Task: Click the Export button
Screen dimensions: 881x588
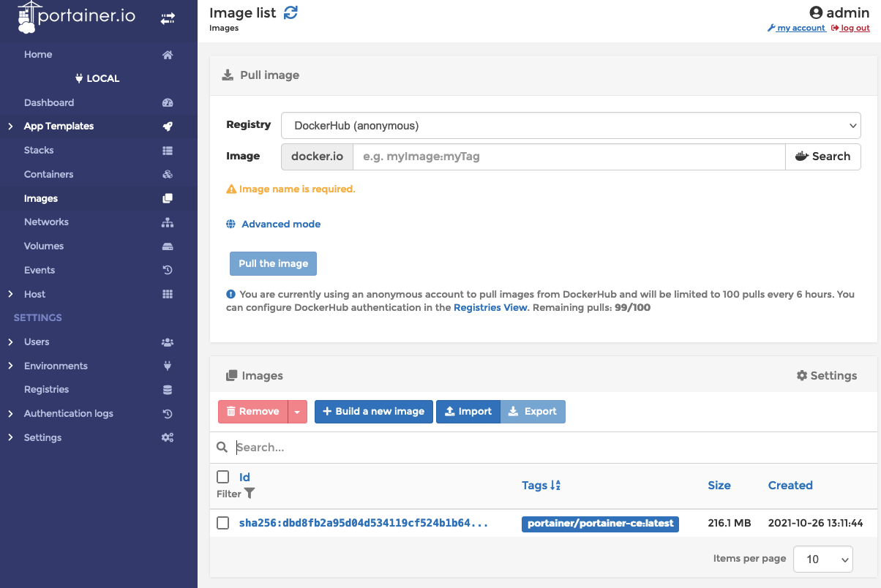Action: click(533, 412)
